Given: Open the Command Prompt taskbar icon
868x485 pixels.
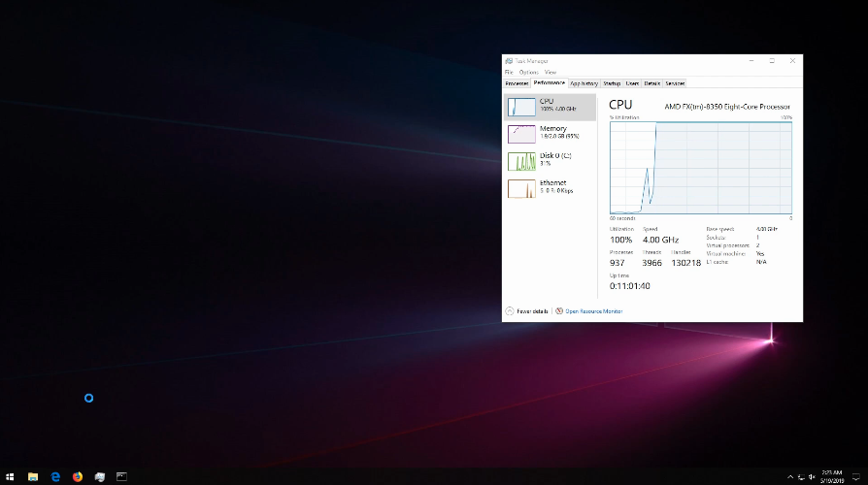Looking at the screenshot, I should [121, 476].
